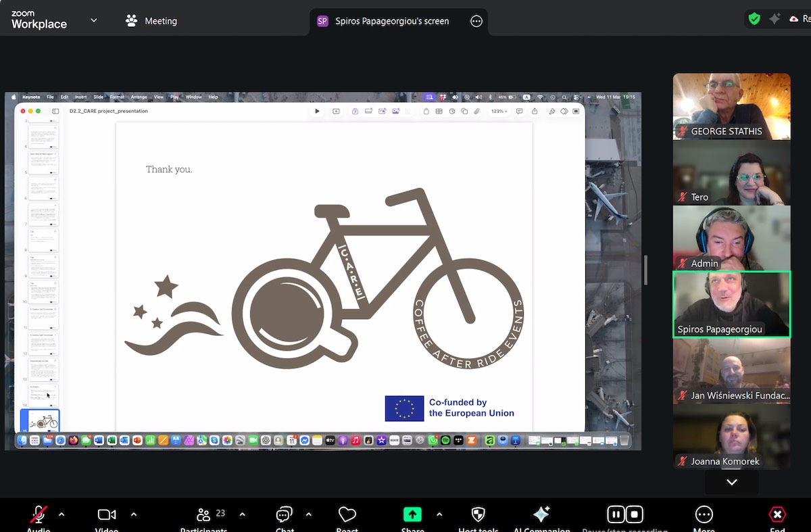The height and width of the screenshot is (532, 811).
Task: Open screen share options ellipsis button
Action: [476, 21]
